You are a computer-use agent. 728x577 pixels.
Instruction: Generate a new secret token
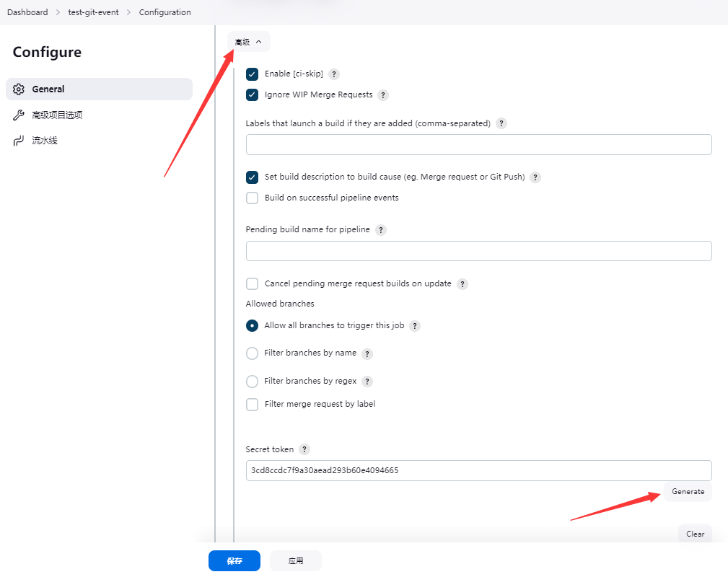(687, 491)
